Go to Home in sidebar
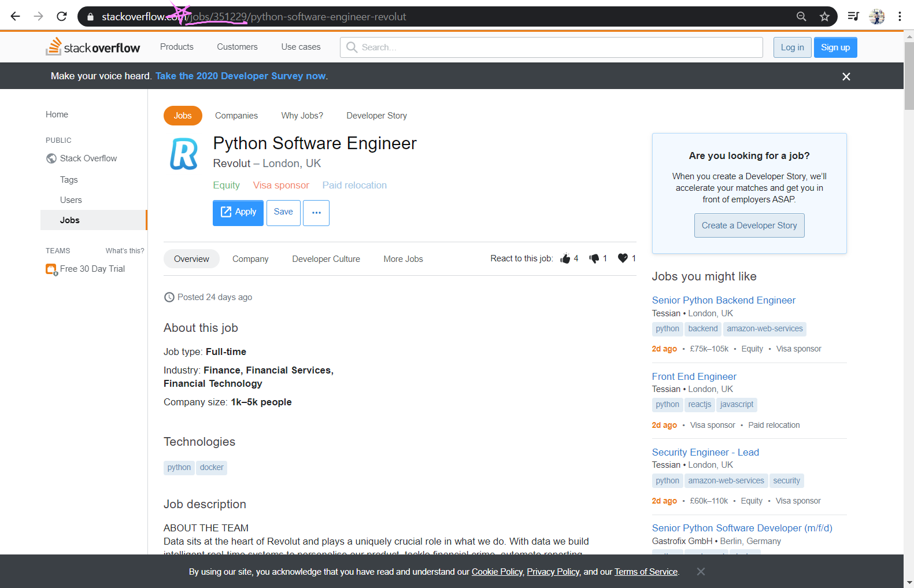This screenshot has width=914, height=588. tap(57, 114)
